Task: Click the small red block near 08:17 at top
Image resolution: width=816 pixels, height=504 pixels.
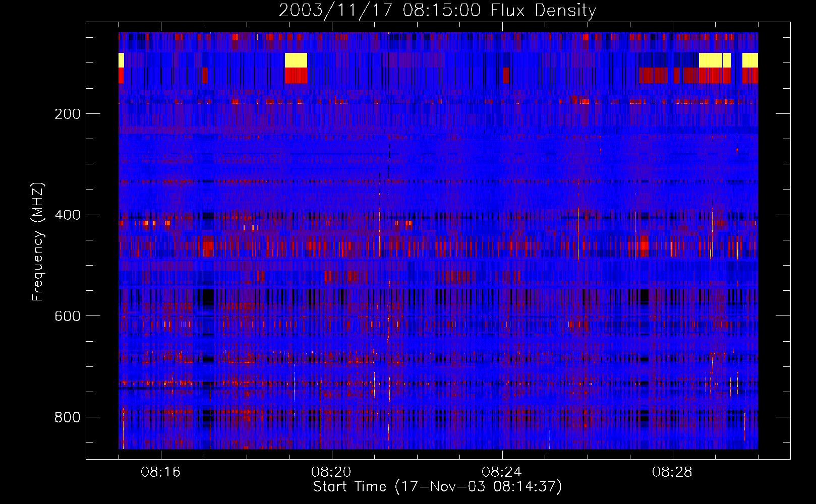Action: point(205,76)
